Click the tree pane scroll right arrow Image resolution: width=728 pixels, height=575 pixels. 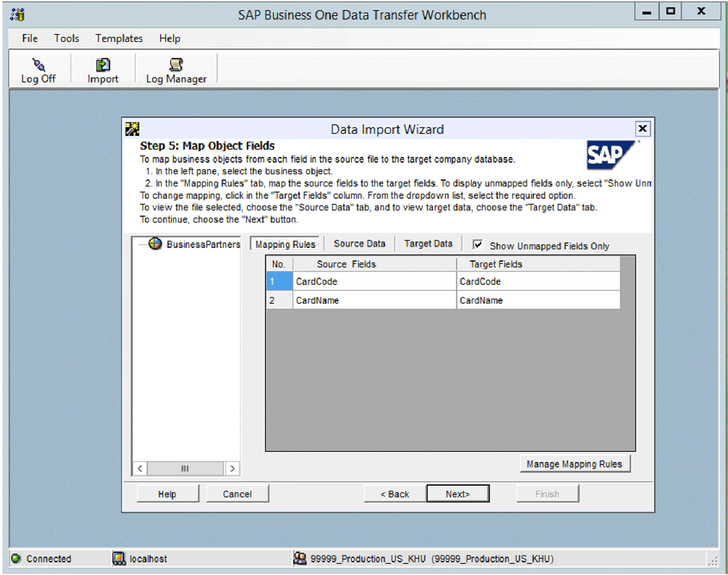(232, 468)
